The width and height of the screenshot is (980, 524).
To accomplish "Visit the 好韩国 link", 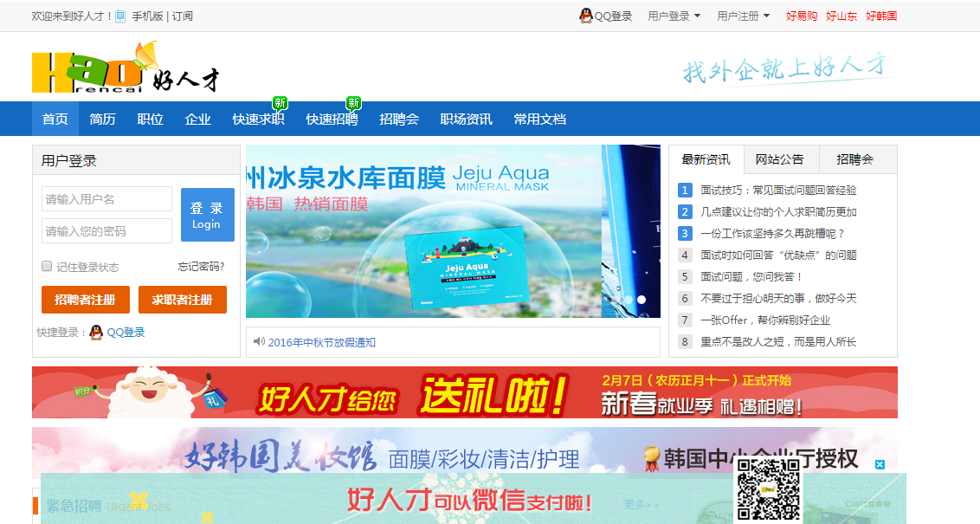I will (881, 16).
